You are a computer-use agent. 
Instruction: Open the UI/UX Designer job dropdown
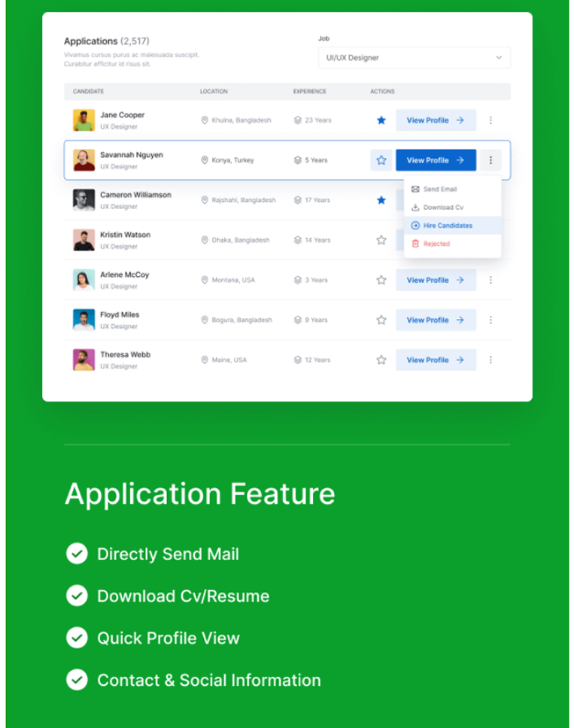pos(414,58)
